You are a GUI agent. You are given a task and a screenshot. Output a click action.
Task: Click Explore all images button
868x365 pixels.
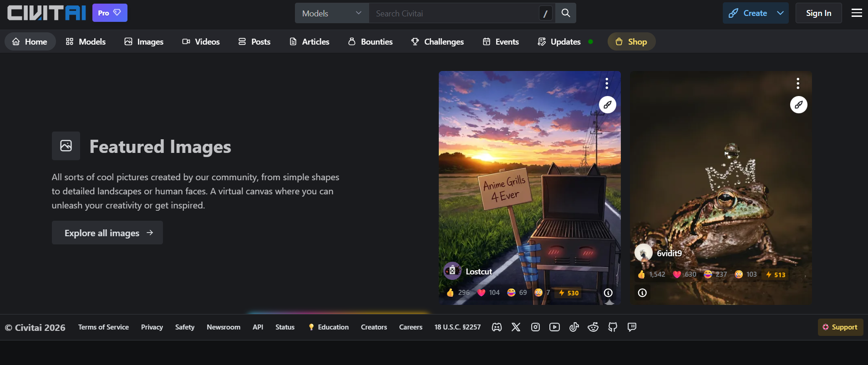tap(107, 233)
